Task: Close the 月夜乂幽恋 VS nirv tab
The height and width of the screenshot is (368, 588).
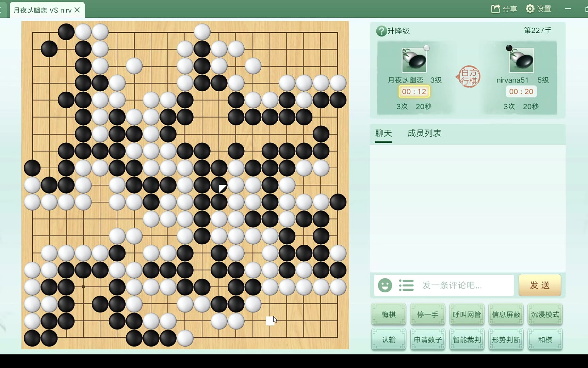Action: pyautogui.click(x=77, y=10)
